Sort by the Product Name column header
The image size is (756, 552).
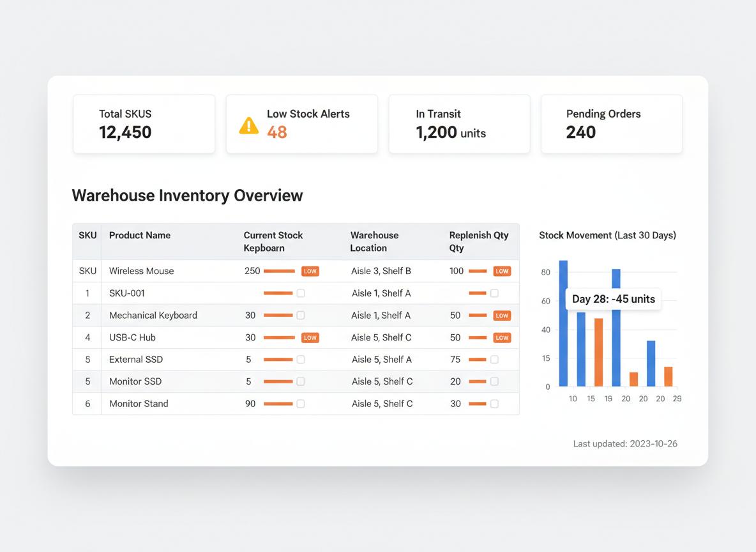point(140,236)
